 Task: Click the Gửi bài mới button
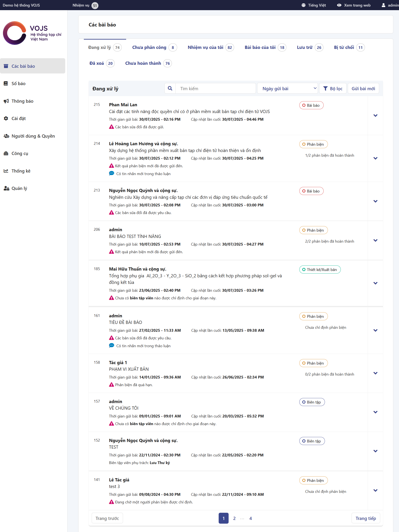(x=363, y=88)
